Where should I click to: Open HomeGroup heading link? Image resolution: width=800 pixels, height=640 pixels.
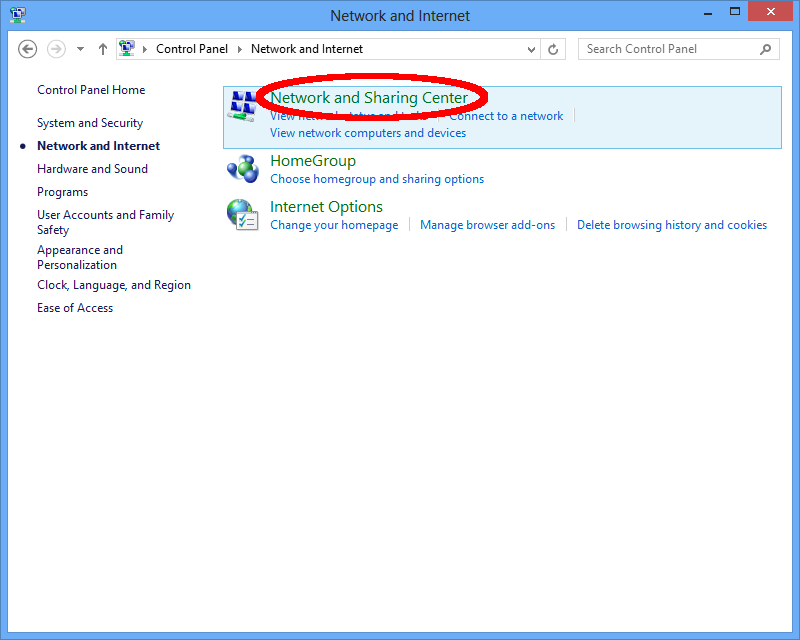[313, 161]
